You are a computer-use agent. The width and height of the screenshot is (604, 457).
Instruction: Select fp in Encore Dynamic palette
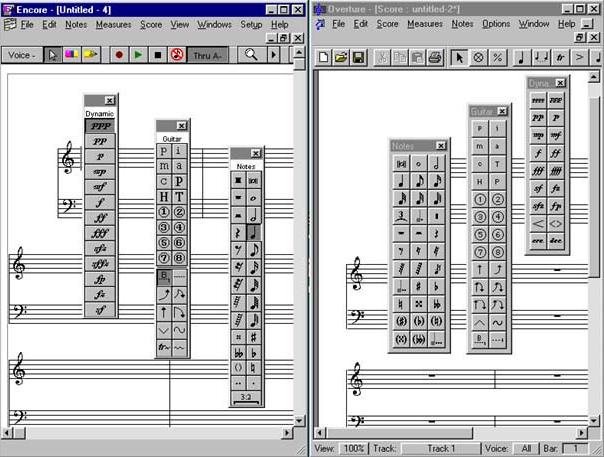pyautogui.click(x=100, y=279)
